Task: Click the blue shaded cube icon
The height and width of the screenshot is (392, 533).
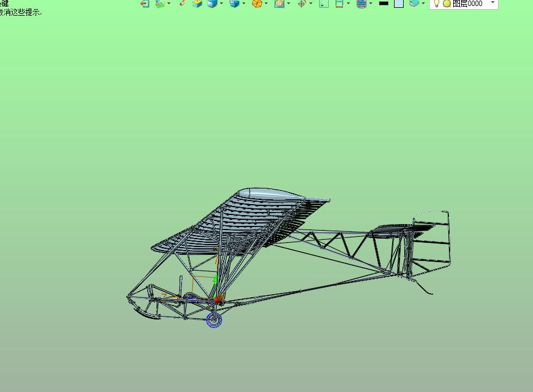Action: click(212, 4)
